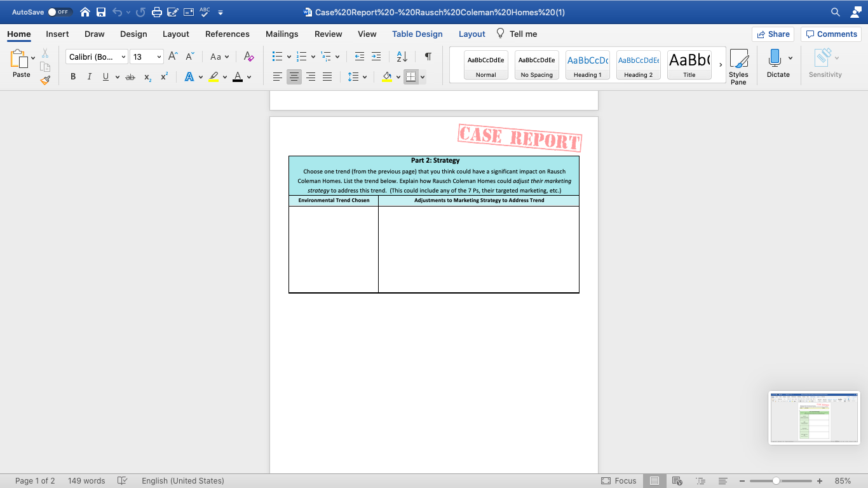Toggle bold formatting

73,77
